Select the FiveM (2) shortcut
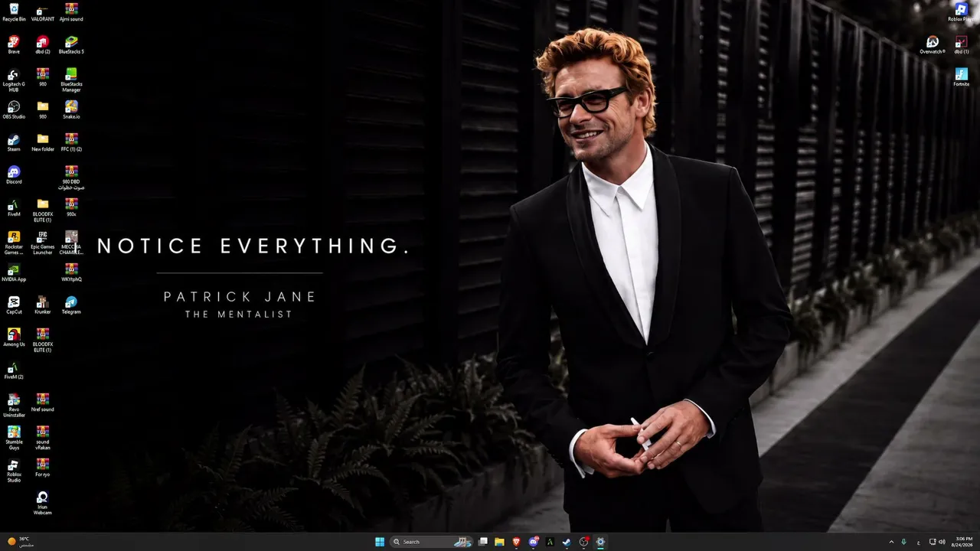 point(14,370)
